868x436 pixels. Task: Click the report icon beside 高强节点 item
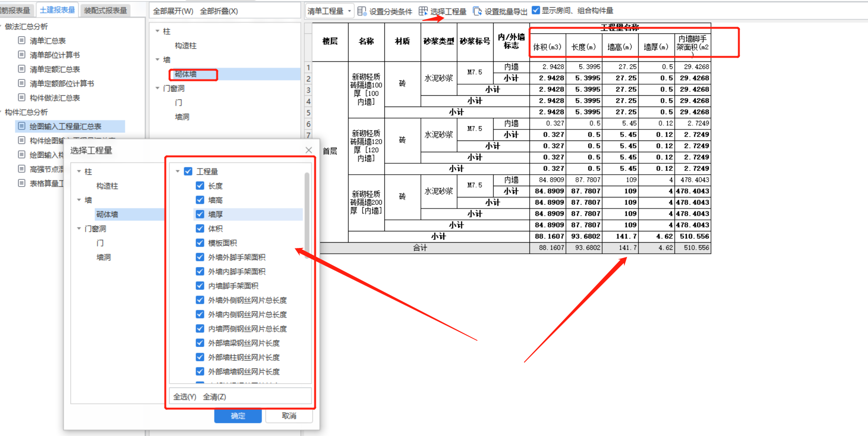[21, 169]
